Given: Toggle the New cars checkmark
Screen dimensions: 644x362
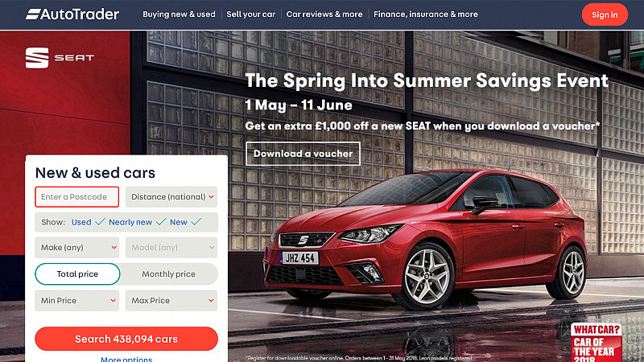Looking at the screenshot, I should pos(196,222).
